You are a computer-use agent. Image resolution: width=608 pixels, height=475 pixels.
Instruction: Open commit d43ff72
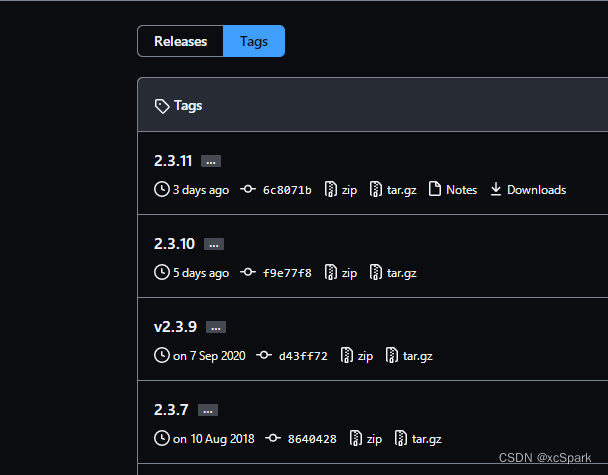[303, 356]
